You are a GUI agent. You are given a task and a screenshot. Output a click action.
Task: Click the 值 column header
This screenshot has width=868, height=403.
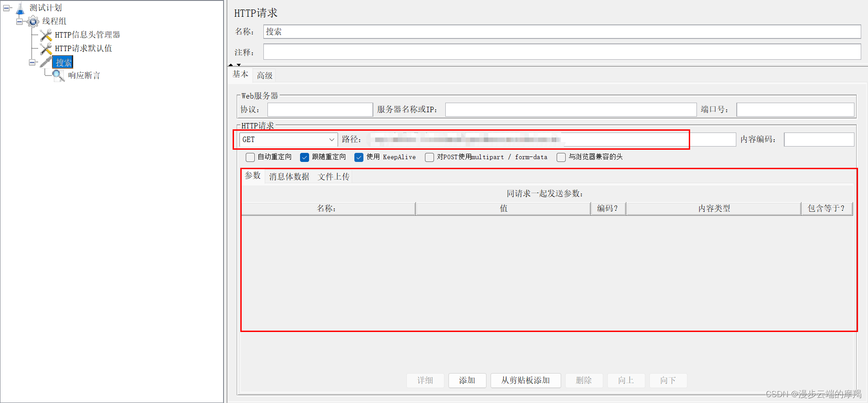[x=503, y=209]
